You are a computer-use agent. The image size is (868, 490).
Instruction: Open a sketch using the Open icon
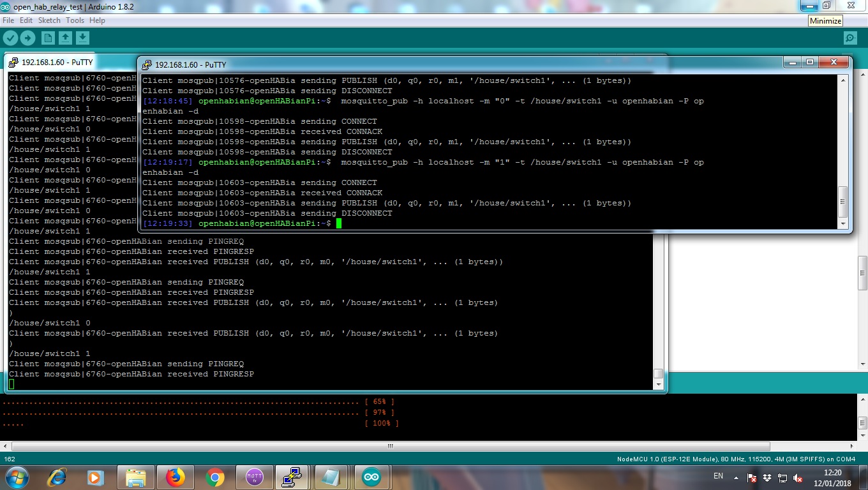pos(65,38)
